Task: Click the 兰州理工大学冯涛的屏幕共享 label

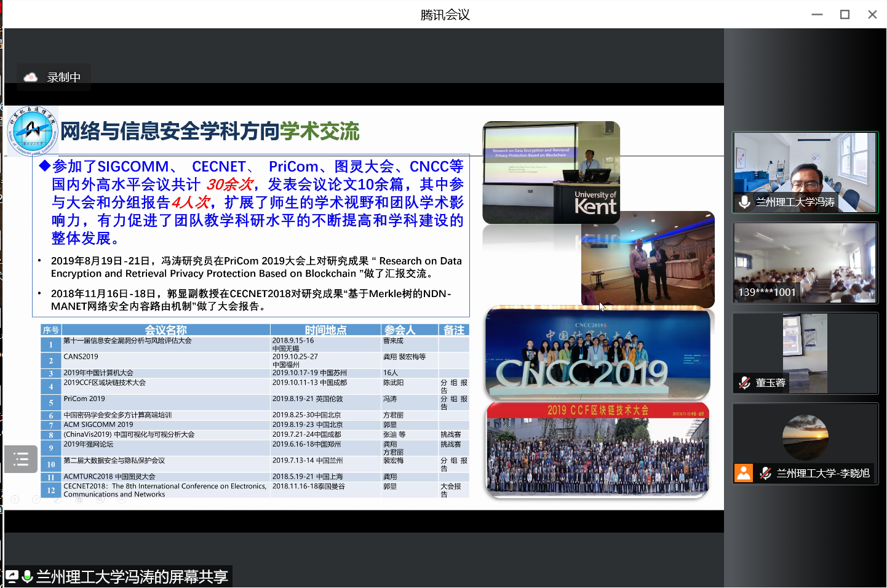Action: 132,576
